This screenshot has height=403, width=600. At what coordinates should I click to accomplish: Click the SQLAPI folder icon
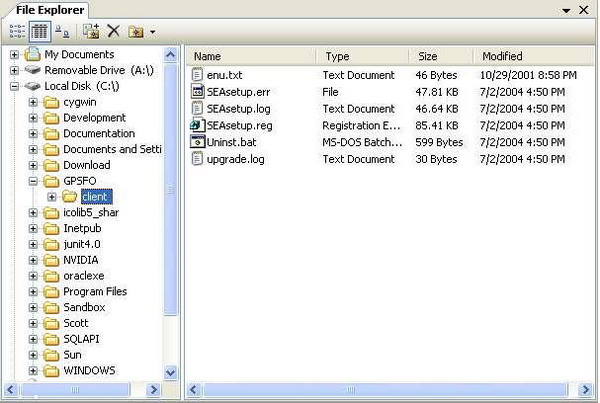tap(51, 339)
